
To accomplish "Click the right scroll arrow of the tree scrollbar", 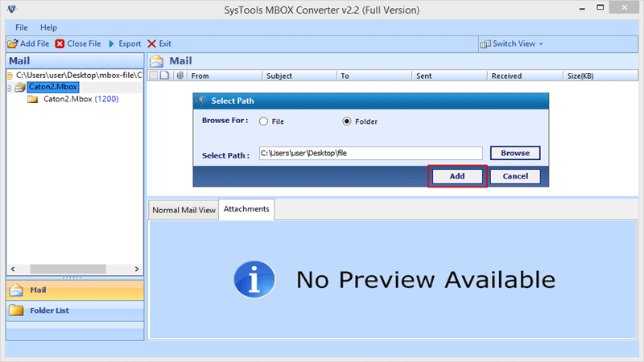I will click(x=137, y=269).
